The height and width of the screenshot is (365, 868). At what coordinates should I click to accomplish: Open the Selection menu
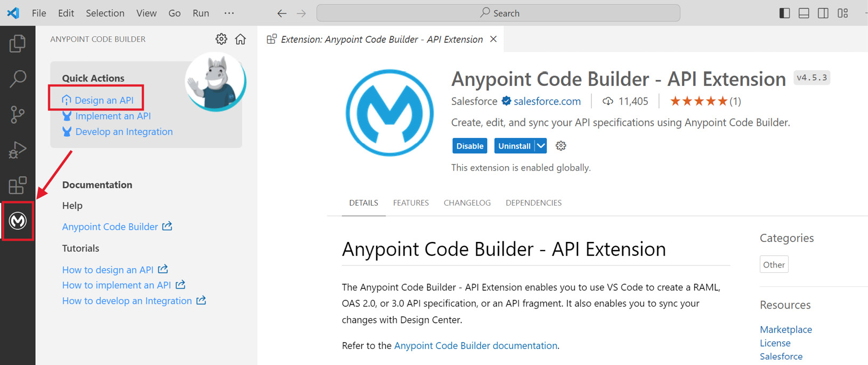click(105, 13)
